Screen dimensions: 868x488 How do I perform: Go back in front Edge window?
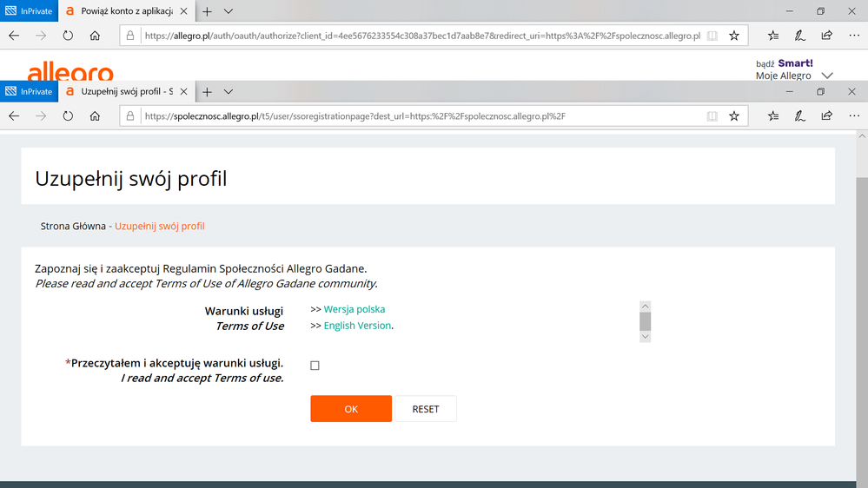coord(14,115)
